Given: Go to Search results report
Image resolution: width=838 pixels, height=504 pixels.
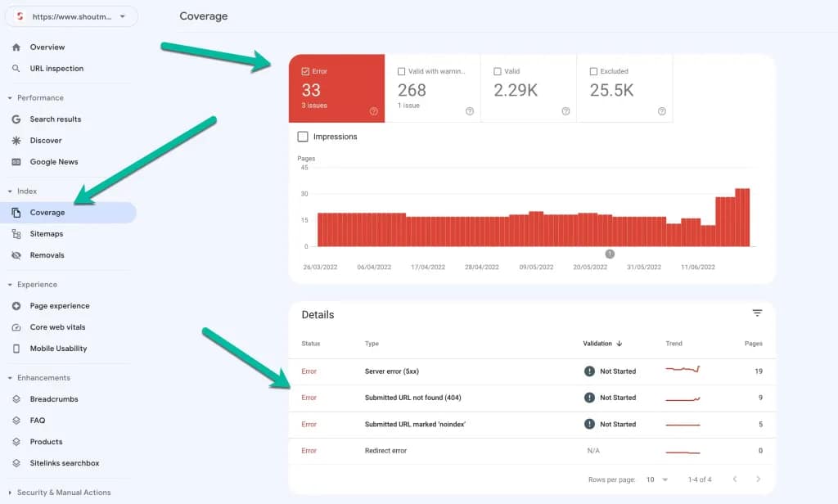Looking at the screenshot, I should tap(56, 119).
